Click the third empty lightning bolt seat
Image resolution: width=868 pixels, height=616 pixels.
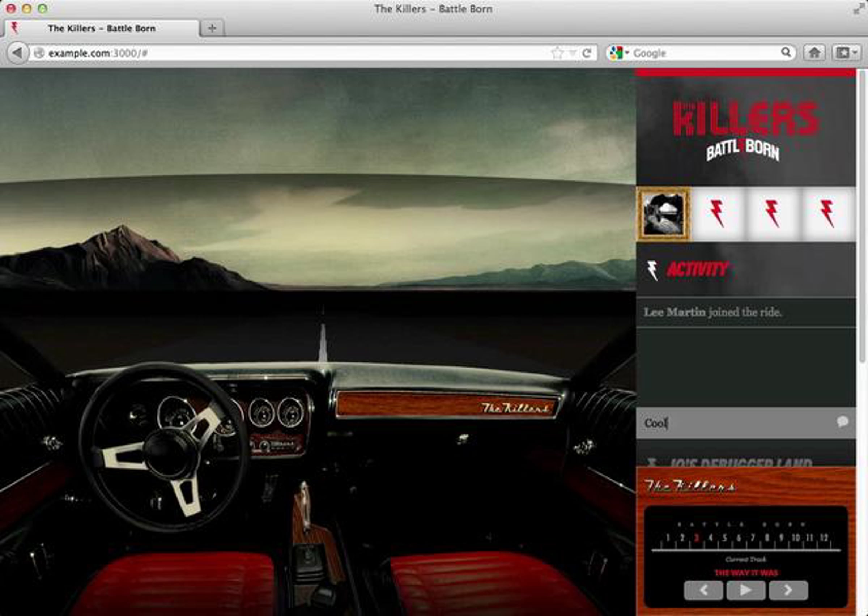pos(827,214)
